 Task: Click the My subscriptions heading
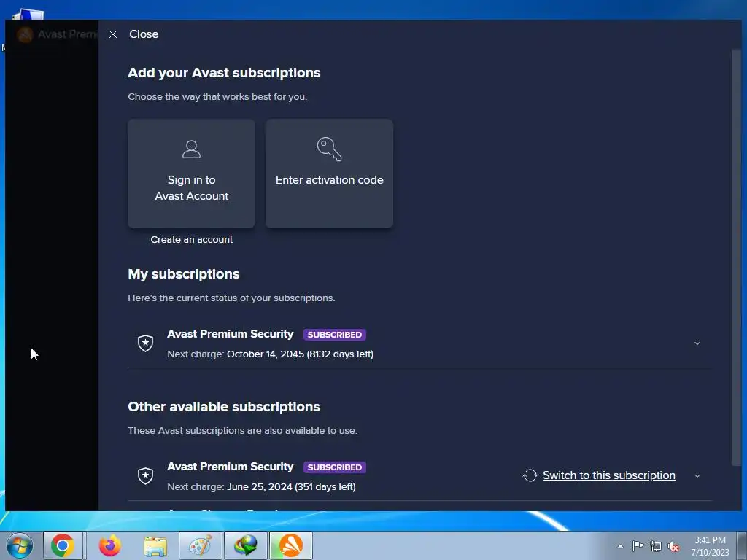(x=183, y=274)
